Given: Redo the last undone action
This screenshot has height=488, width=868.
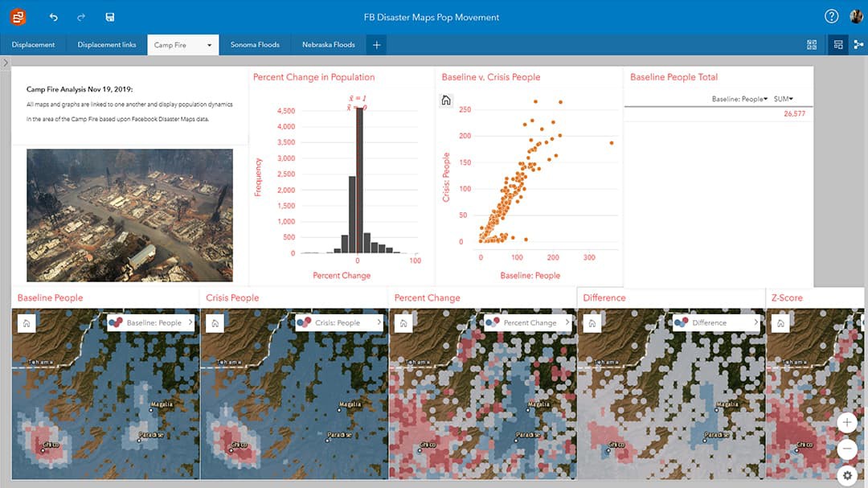Looking at the screenshot, I should (x=81, y=17).
